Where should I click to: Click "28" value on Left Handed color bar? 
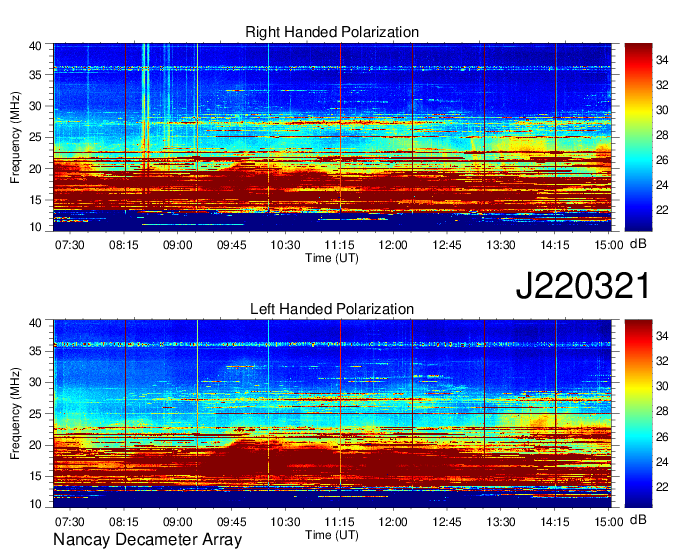(x=662, y=412)
